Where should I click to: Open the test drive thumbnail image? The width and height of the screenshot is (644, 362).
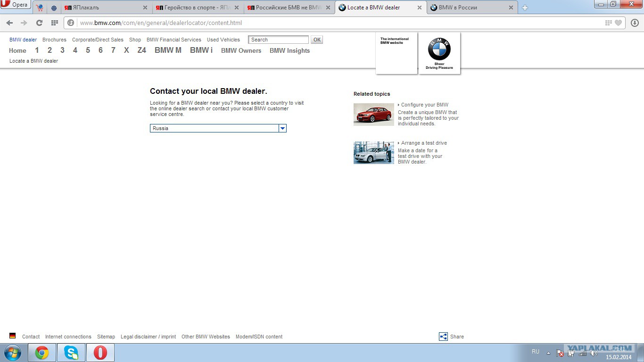pyautogui.click(x=374, y=153)
